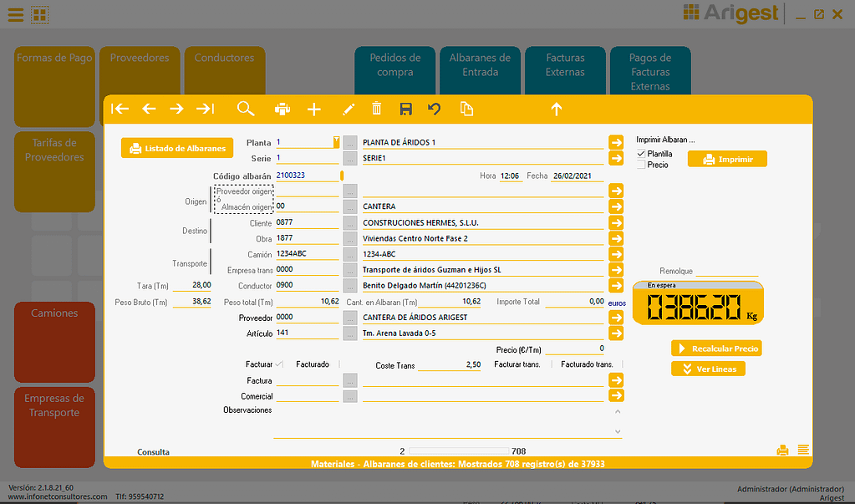Screen dimensions: 855x504
Task: Click the record position progress bar
Action: coord(459,451)
